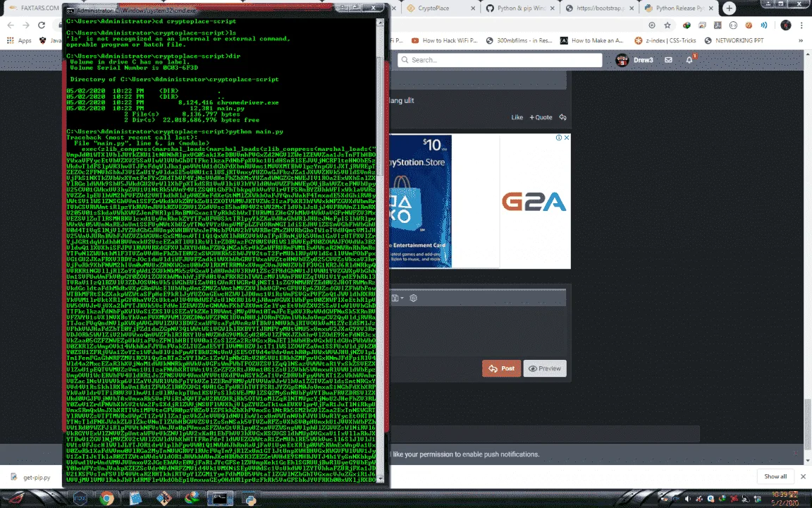812x508 pixels.
Task: Switch to the https://bootstrap tab
Action: tap(598, 8)
